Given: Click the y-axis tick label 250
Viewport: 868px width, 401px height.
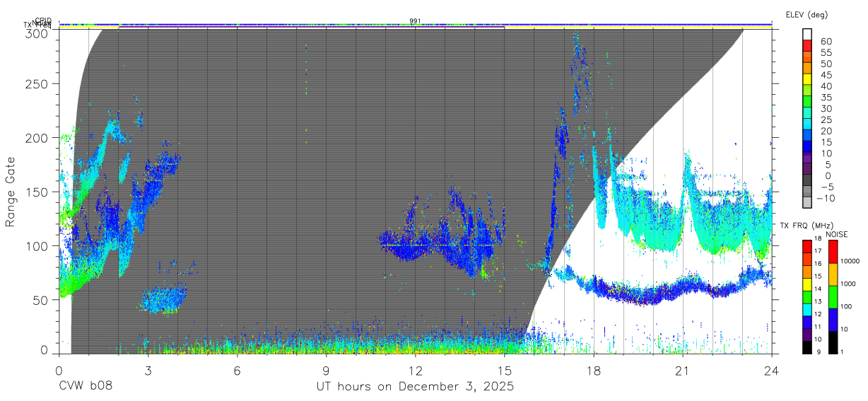Looking at the screenshot, I should tap(37, 83).
